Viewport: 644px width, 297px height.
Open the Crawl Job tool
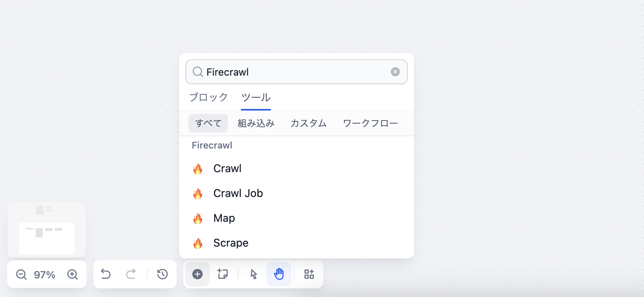point(238,193)
